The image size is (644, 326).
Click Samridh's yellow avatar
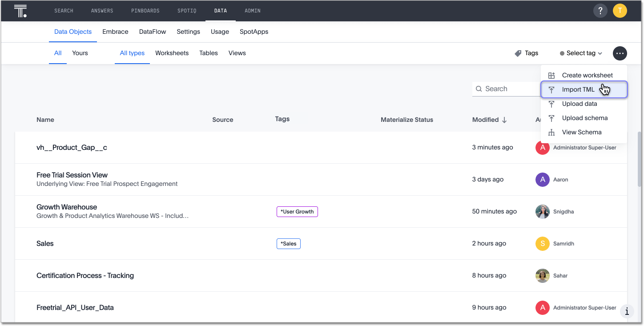point(543,244)
